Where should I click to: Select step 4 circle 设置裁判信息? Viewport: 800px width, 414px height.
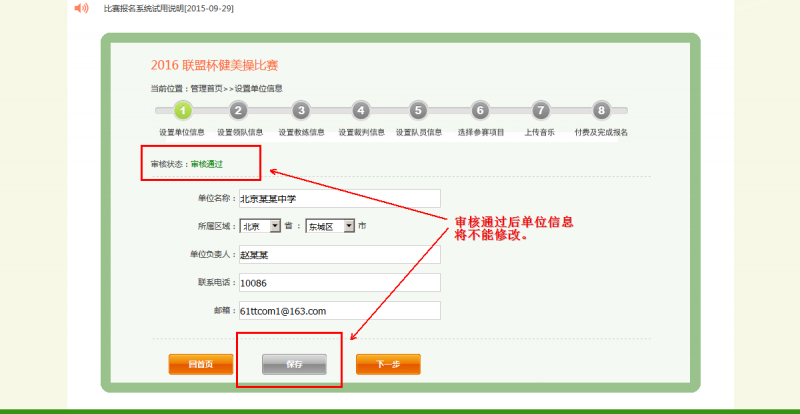(361, 111)
